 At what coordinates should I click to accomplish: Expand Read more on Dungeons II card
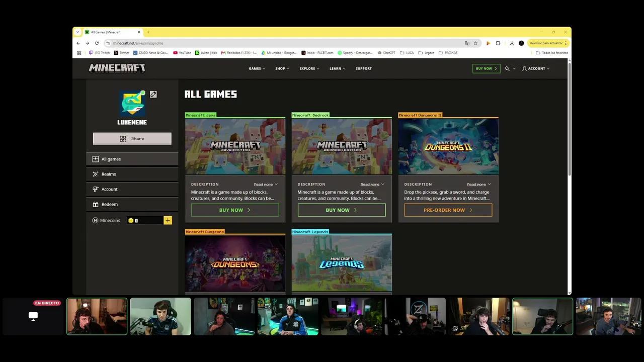(x=479, y=185)
